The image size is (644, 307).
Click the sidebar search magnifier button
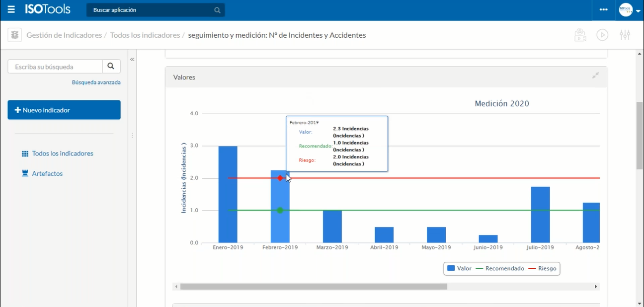[111, 66]
